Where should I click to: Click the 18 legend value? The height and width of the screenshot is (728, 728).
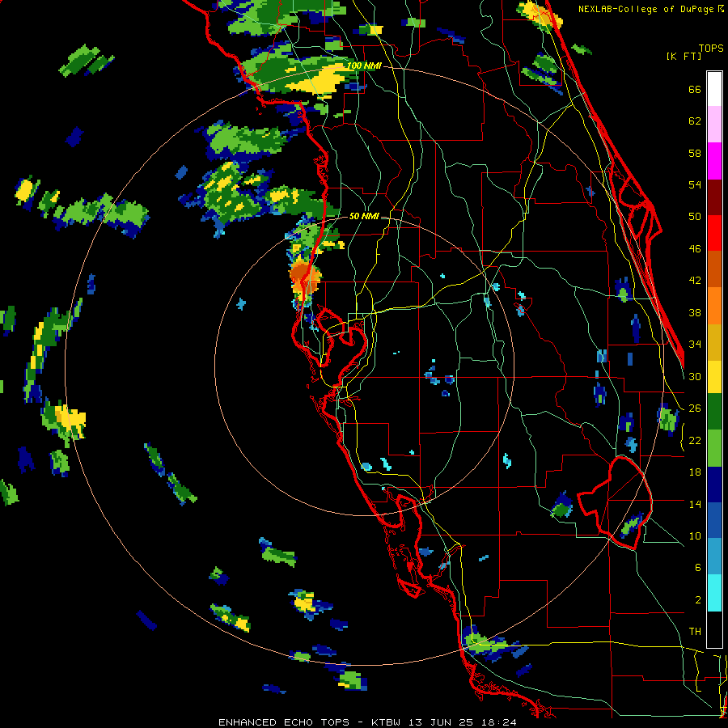(x=695, y=472)
